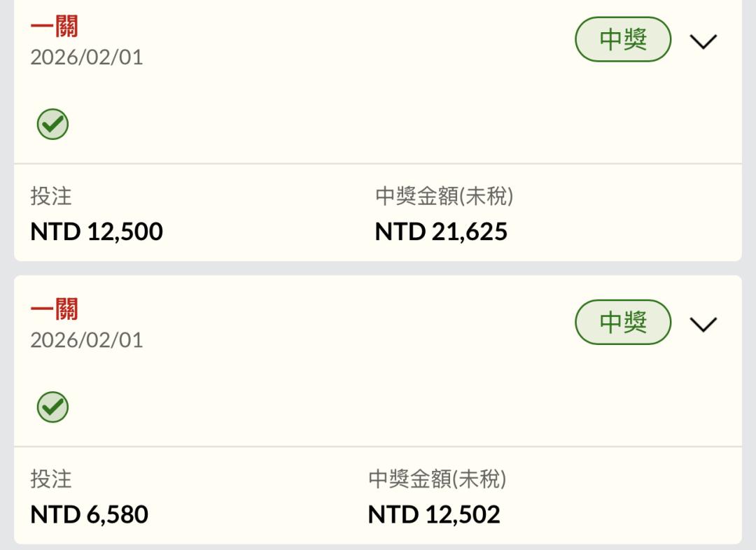The image size is (756, 550).
Task: Click green checkmark icon in NTD 6,580 card
Action: [x=52, y=407]
